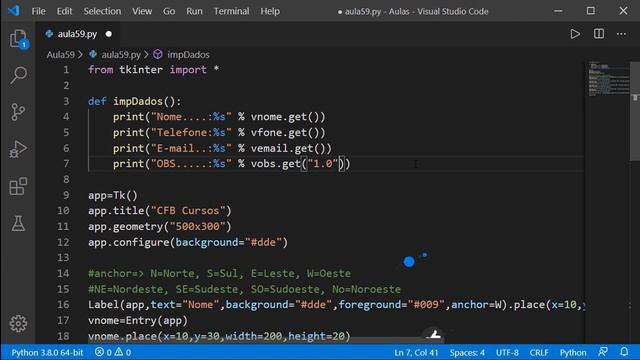Open the View menu
This screenshot has height=360, width=640.
[x=142, y=11]
